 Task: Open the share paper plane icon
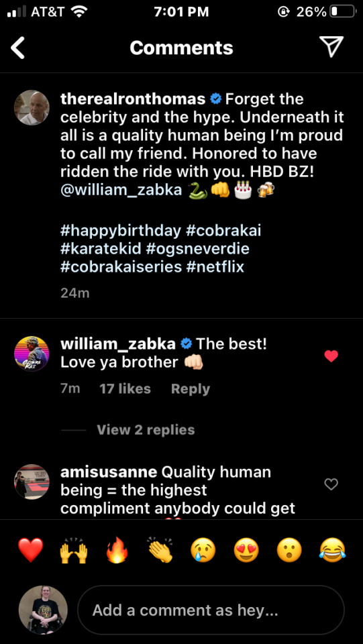coord(331,46)
